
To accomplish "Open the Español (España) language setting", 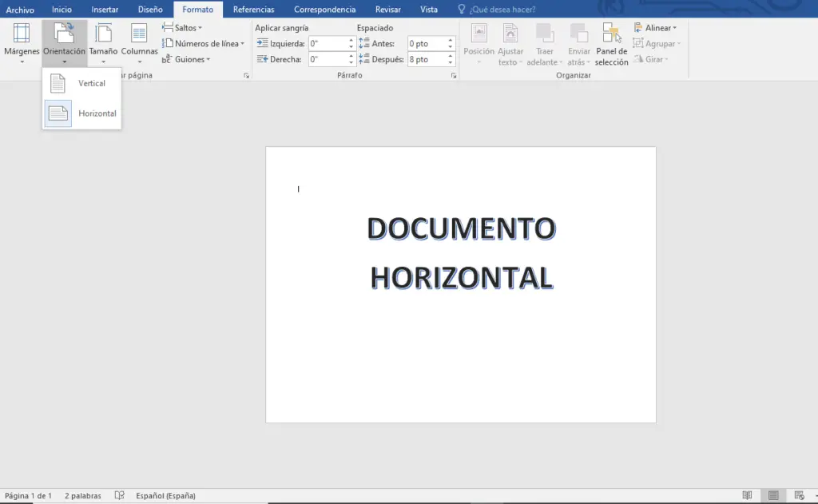I will 165,495.
